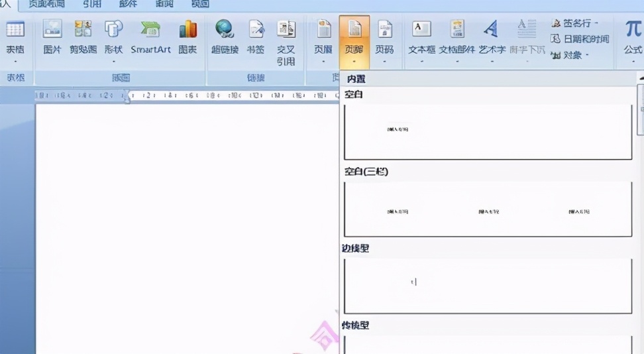Click the 书签 bookmark icon

tap(256, 30)
